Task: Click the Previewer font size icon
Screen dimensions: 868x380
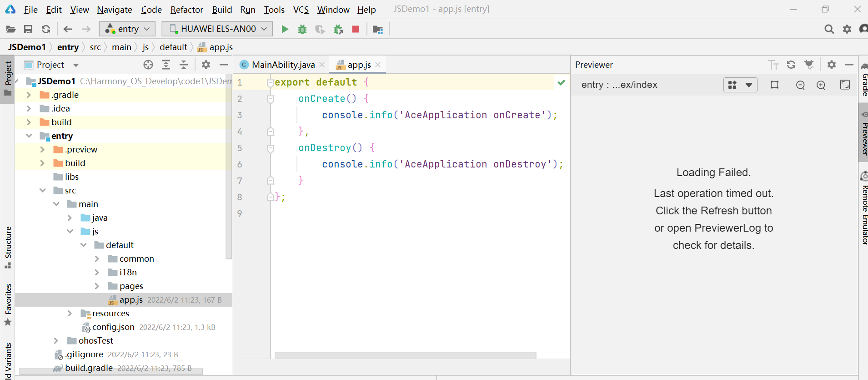Action: [x=773, y=65]
